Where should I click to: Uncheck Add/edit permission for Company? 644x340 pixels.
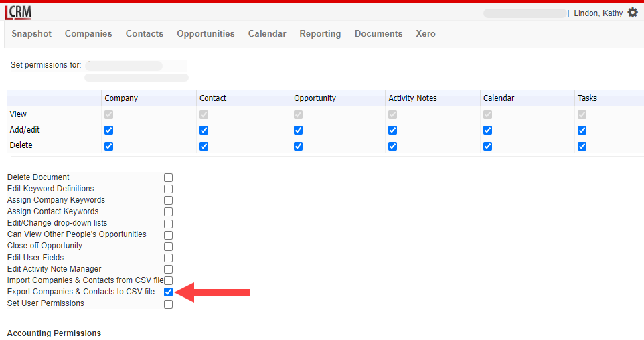click(x=109, y=130)
